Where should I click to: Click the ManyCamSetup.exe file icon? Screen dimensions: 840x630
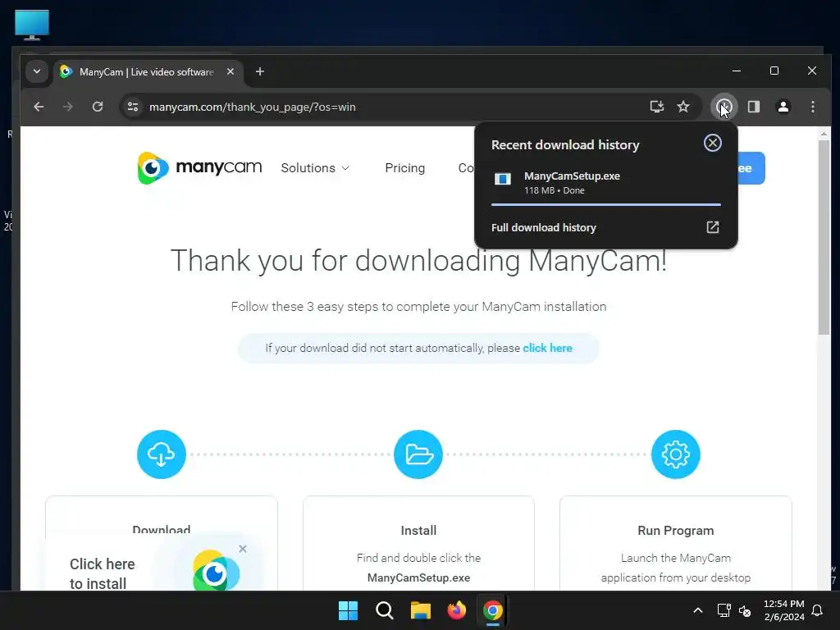[503, 179]
